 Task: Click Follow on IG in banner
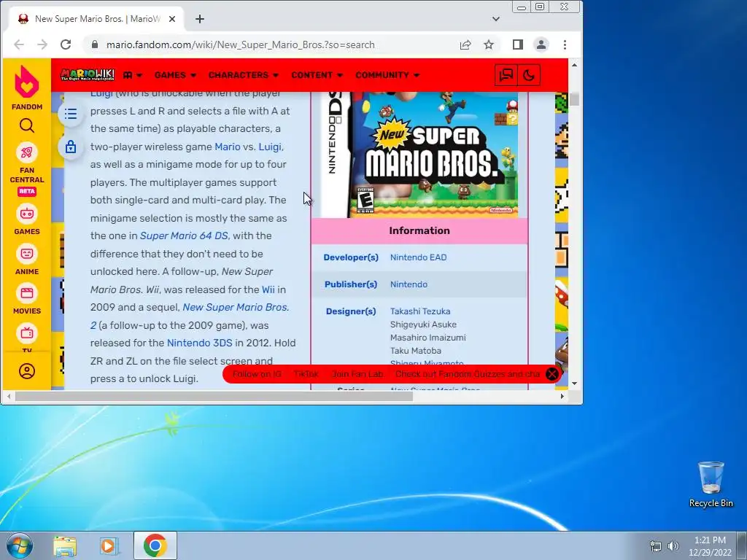click(257, 374)
